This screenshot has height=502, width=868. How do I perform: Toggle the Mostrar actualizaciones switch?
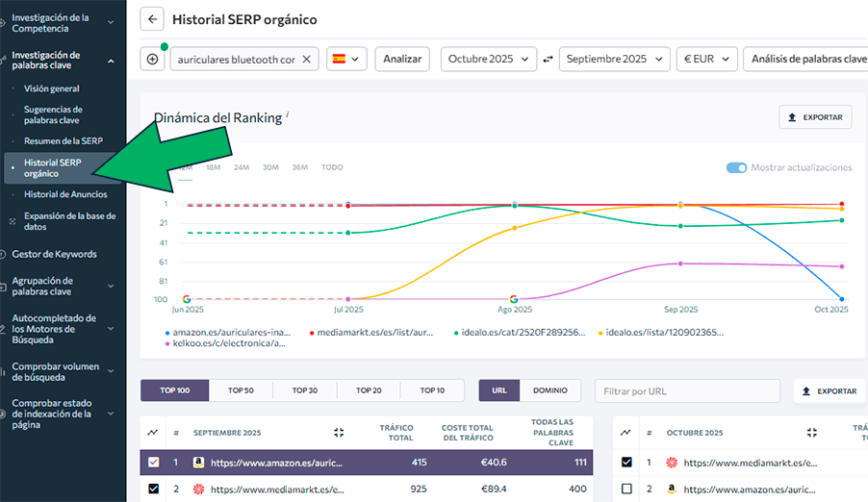[x=736, y=167]
